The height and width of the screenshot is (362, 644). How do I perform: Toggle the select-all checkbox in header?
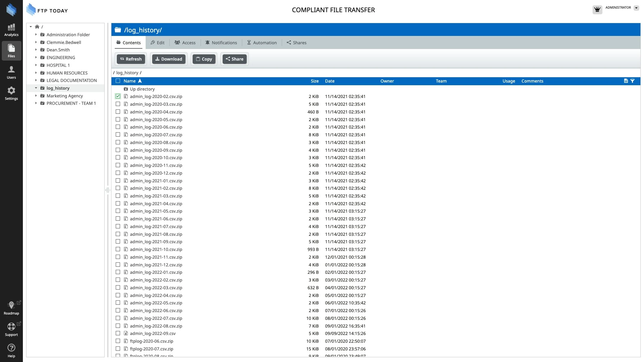118,81
